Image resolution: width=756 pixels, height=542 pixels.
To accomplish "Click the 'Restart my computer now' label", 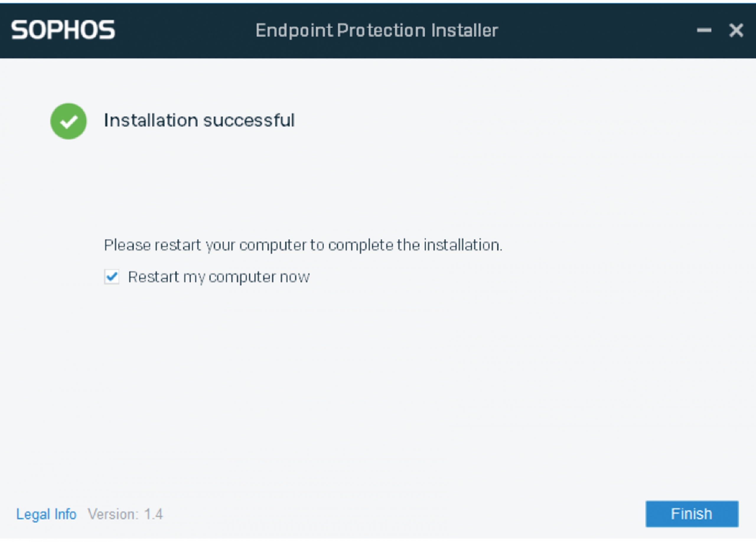I will click(219, 277).
